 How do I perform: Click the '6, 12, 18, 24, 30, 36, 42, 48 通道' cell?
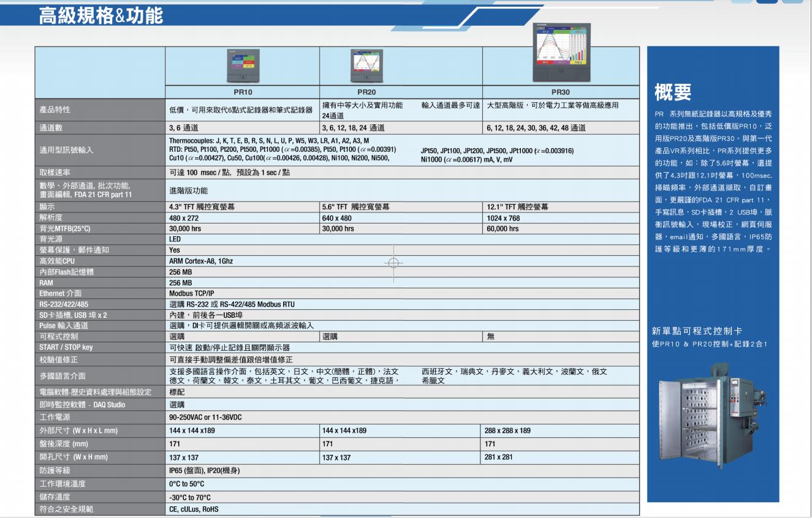point(536,128)
